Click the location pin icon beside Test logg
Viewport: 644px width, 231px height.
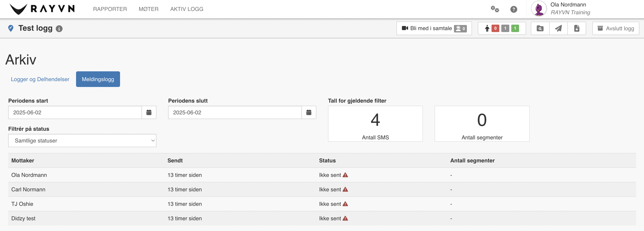(x=11, y=28)
